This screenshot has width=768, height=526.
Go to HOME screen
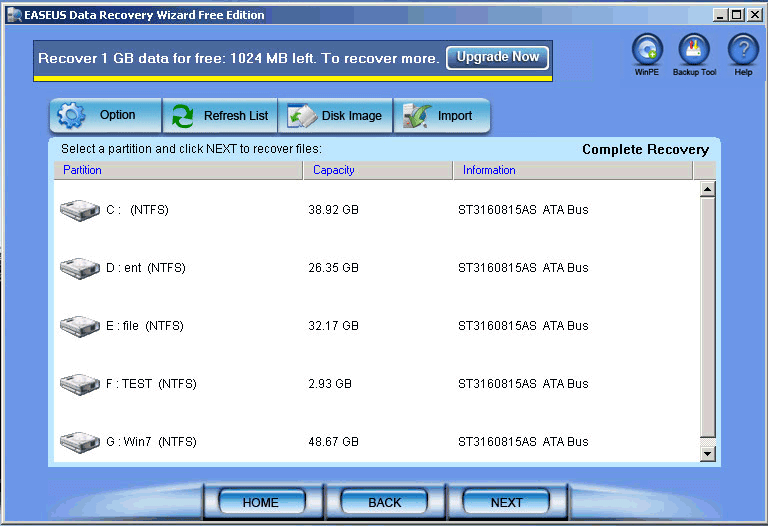(261, 502)
